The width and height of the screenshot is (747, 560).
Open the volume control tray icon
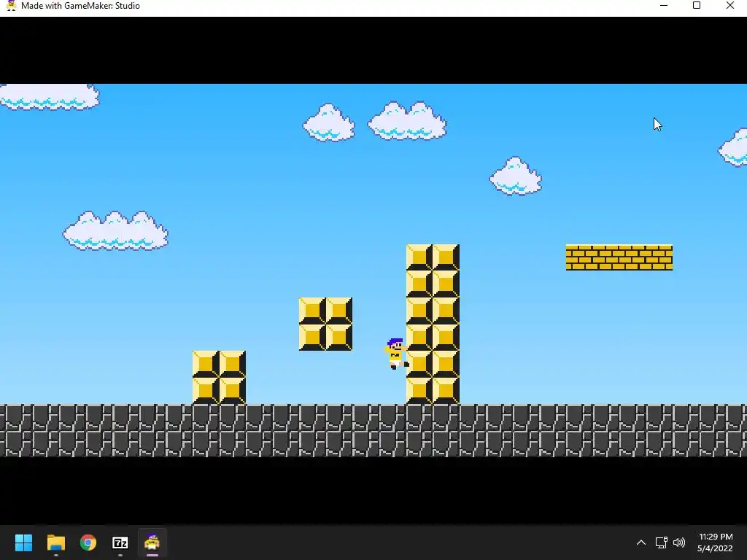(679, 542)
